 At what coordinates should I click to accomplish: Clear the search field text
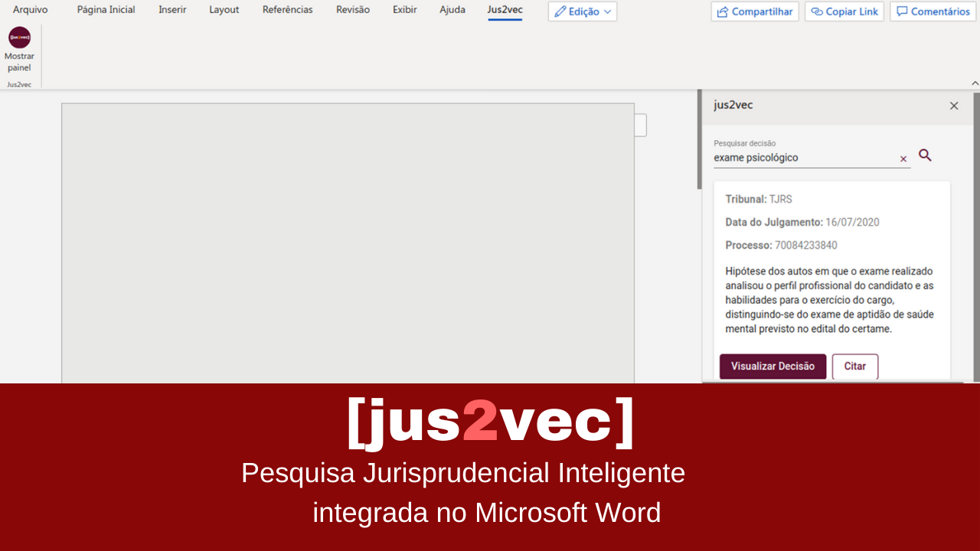903,159
